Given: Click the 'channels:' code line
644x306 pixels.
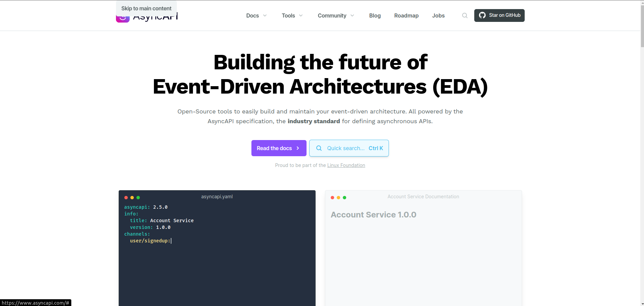Looking at the screenshot, I should (x=137, y=234).
